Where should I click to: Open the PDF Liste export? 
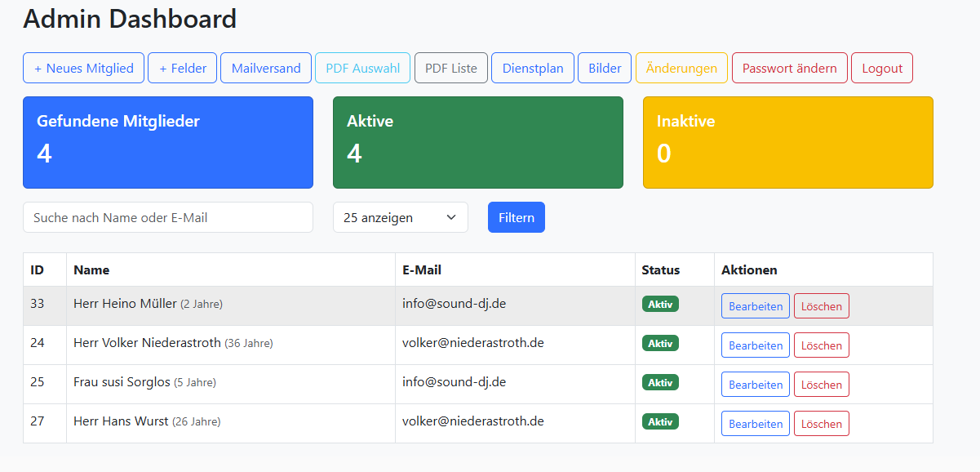tap(451, 69)
